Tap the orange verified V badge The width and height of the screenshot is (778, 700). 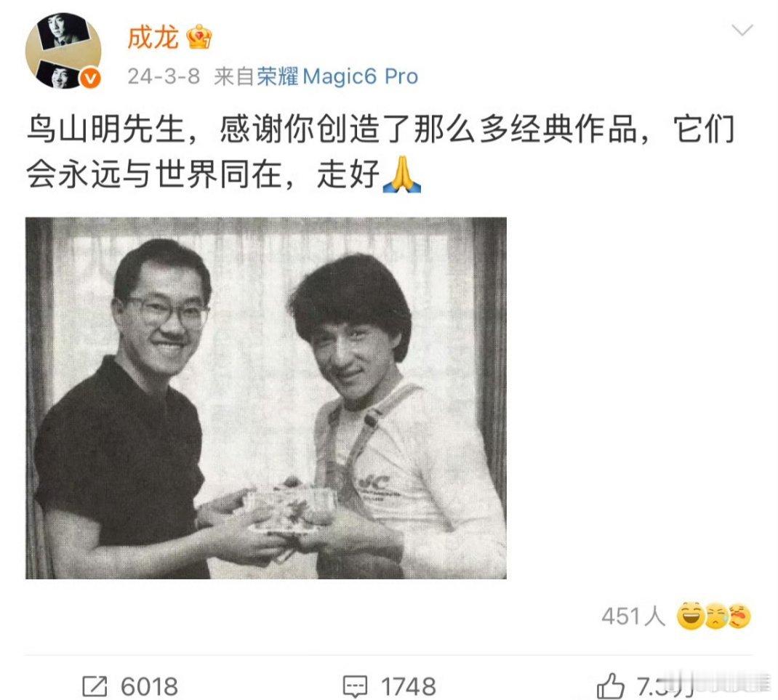coord(90,79)
